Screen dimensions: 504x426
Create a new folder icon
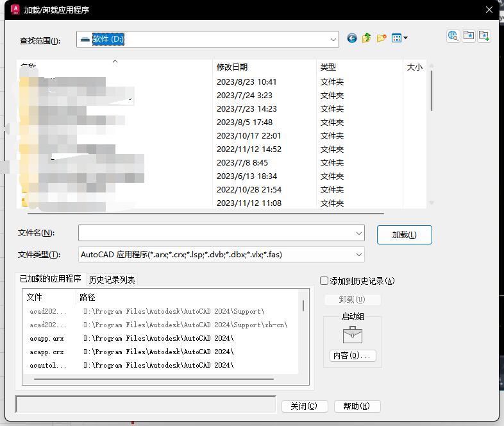382,38
